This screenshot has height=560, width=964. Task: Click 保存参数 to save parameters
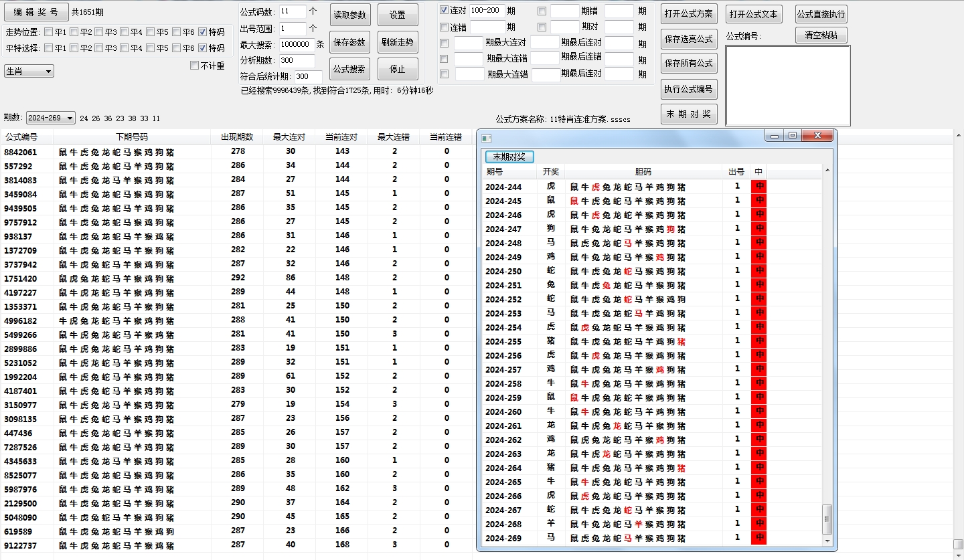[349, 40]
